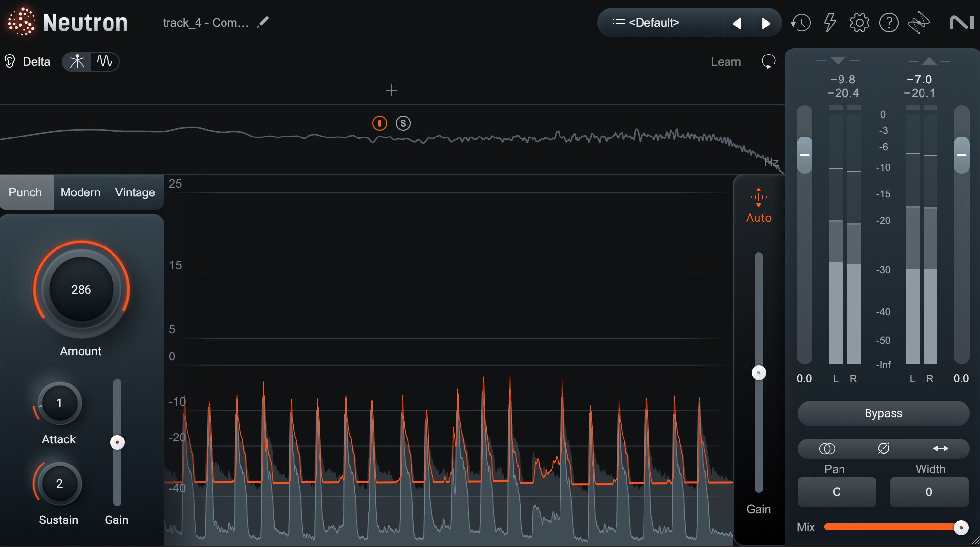Click the band Gain slider handle
Viewport: 980px width, 547px height.
click(117, 442)
